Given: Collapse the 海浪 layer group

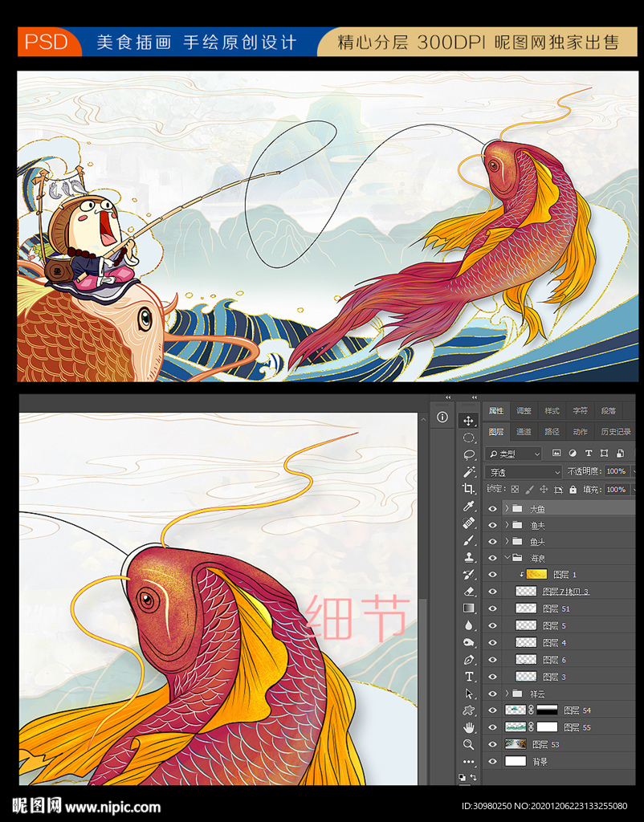Looking at the screenshot, I should (507, 558).
